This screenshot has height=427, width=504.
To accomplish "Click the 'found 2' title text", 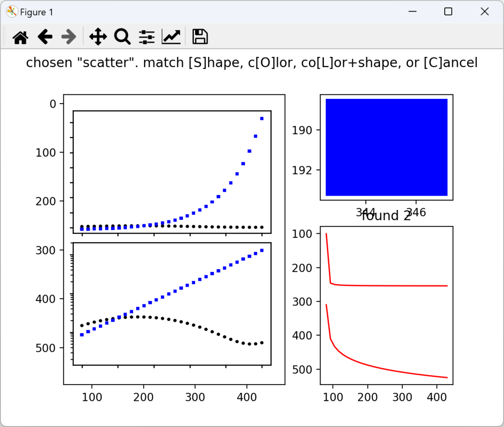I will click(x=386, y=216).
